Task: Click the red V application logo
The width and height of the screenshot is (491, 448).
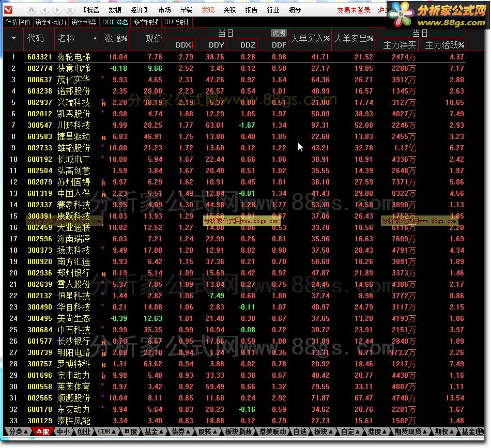Action: (x=8, y=10)
